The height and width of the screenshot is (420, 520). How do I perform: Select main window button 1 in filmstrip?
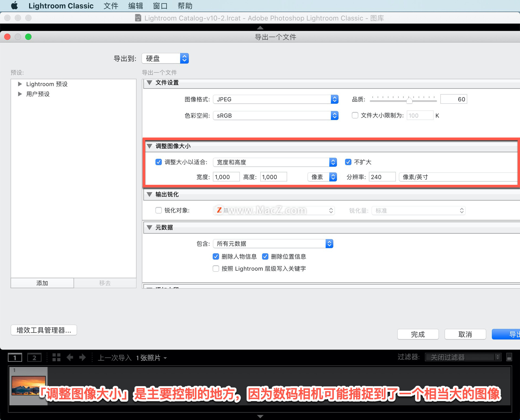coord(15,357)
